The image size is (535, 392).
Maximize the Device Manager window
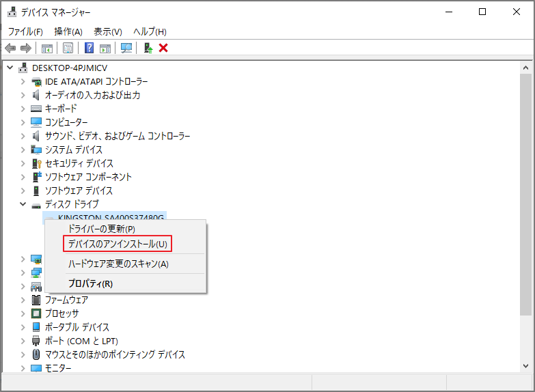(482, 12)
